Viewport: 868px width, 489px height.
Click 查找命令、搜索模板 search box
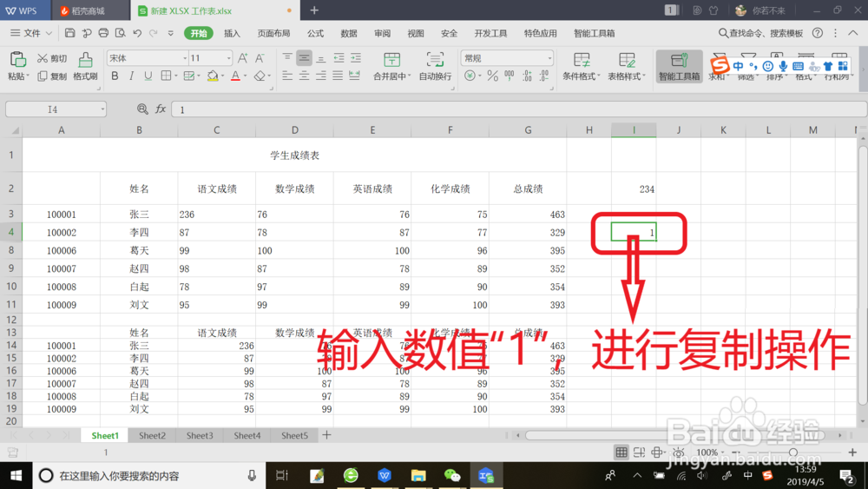[760, 33]
